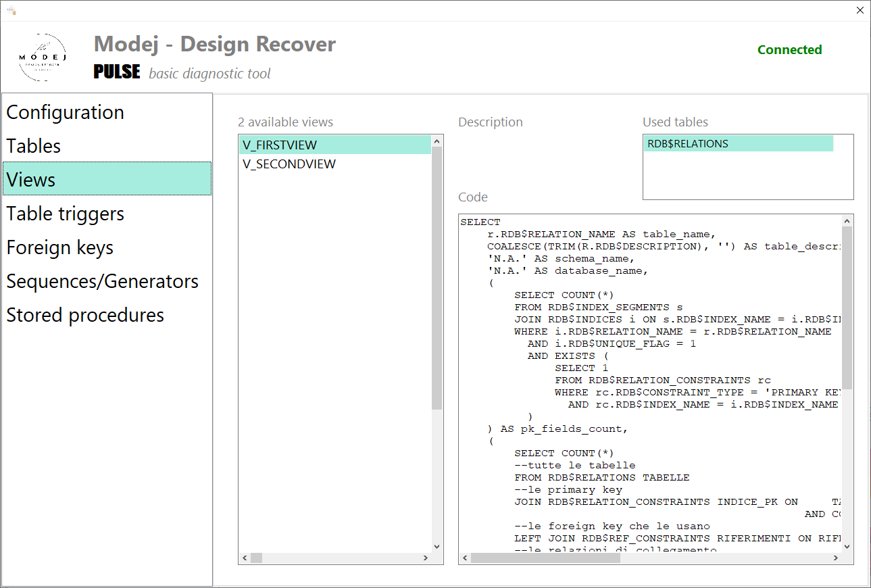871x588 pixels.
Task: Click the "'N.A.' AS database_name," code line
Action: [x=568, y=270]
